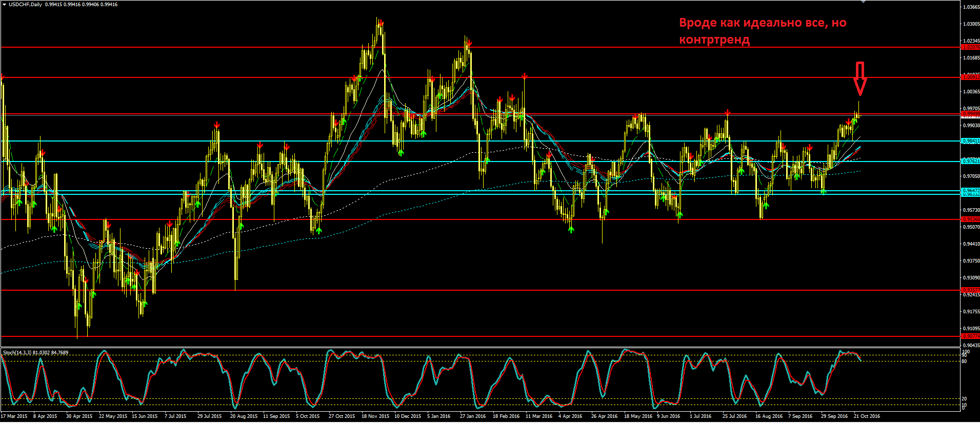Click the 0.99030 value on the price axis

[971, 126]
